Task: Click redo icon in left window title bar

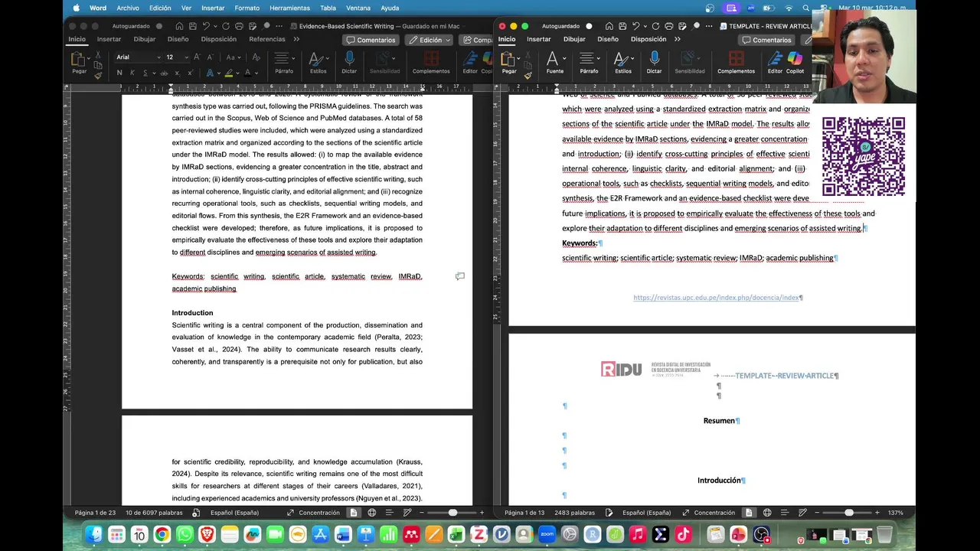Action: click(225, 26)
